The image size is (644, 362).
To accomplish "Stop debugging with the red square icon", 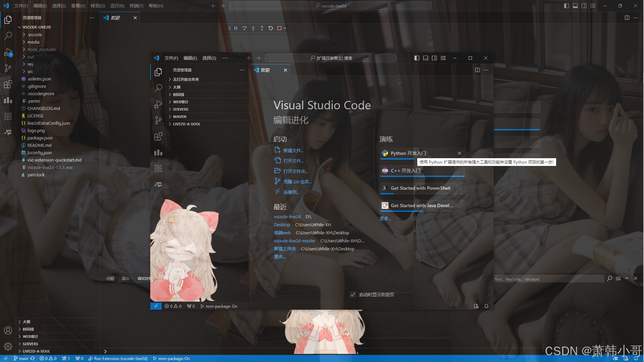I will click(279, 28).
